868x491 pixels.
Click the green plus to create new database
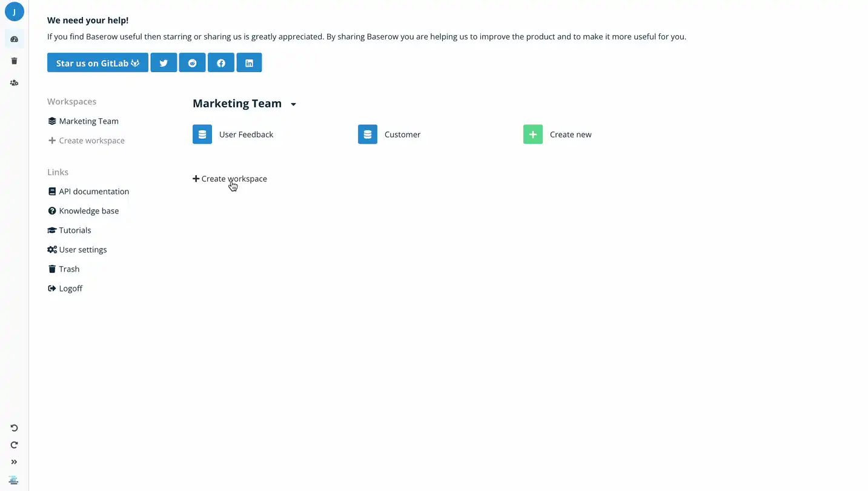pyautogui.click(x=532, y=134)
